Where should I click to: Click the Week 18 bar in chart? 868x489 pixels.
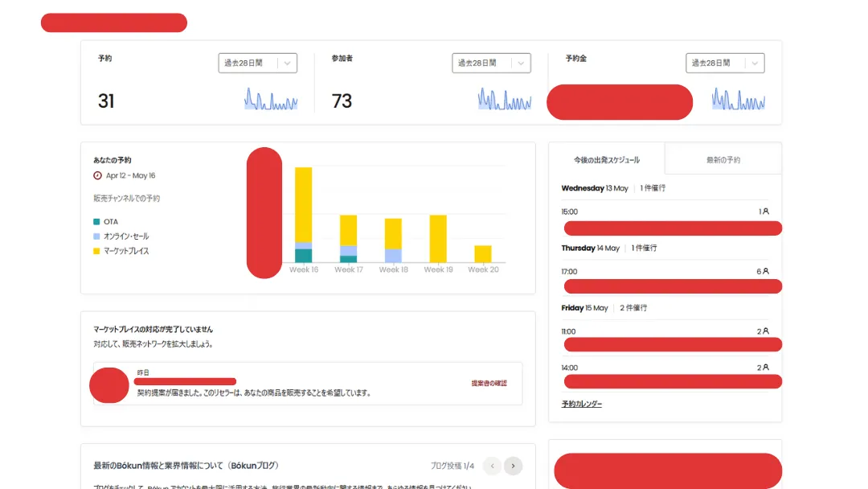click(x=393, y=240)
